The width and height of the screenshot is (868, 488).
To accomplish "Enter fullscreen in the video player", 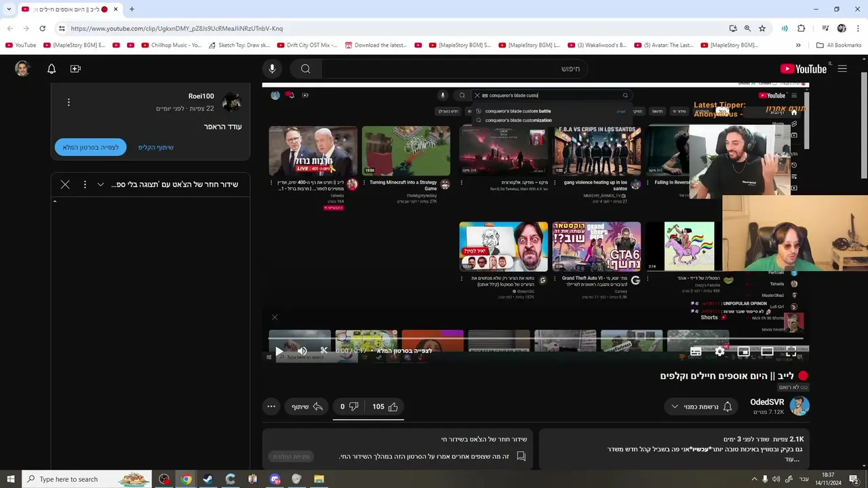I will pyautogui.click(x=791, y=351).
